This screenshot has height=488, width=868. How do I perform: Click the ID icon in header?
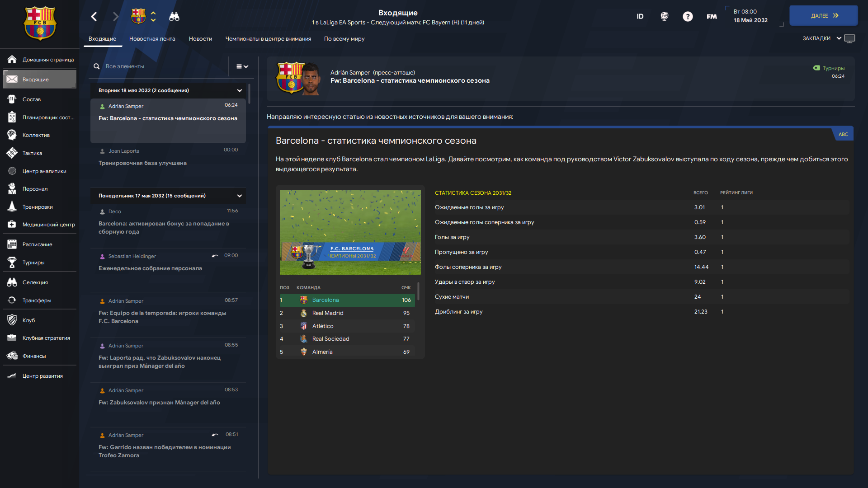tap(640, 17)
